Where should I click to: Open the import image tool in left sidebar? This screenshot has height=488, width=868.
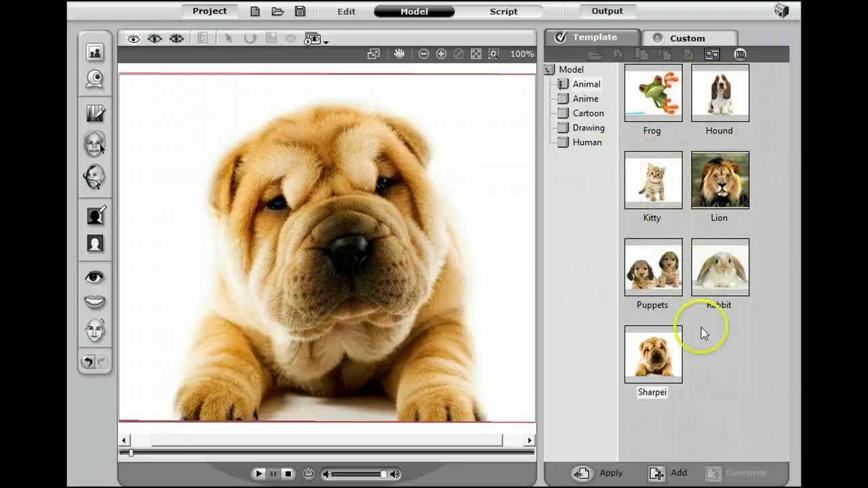click(x=95, y=52)
